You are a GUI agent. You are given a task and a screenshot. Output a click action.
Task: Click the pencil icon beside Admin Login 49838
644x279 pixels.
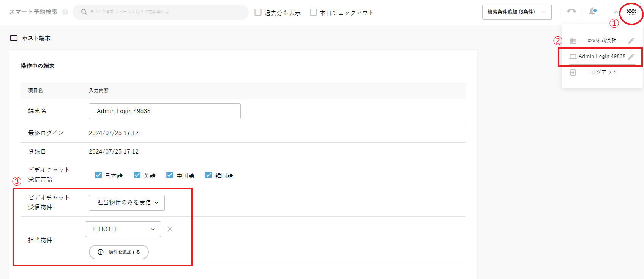pyautogui.click(x=631, y=57)
